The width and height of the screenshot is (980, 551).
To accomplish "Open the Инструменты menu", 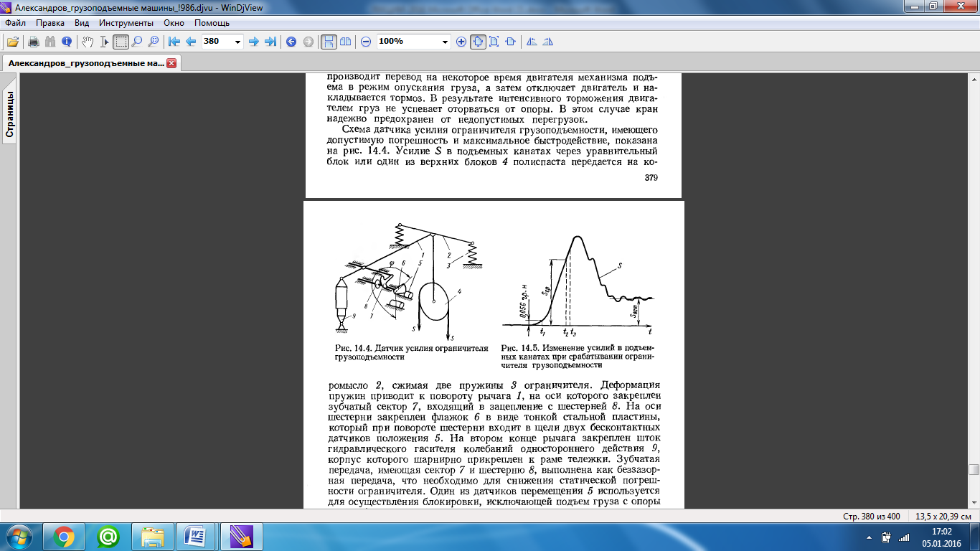I will [x=126, y=23].
